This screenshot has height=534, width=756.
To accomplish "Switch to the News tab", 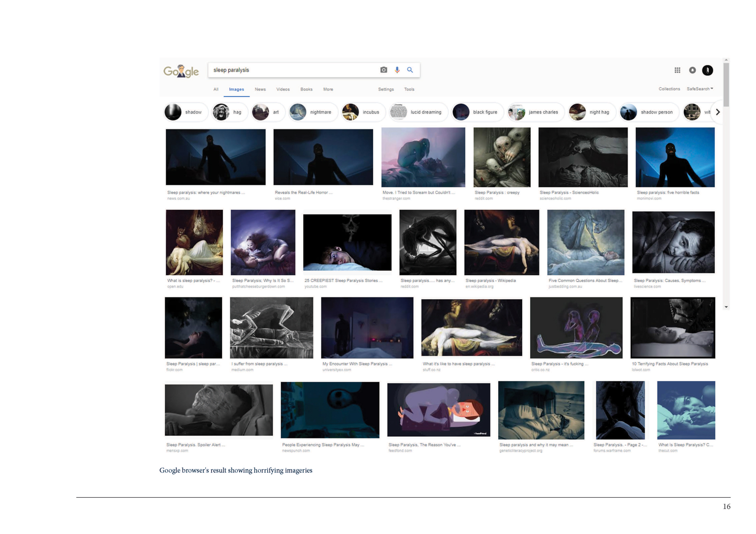I will pos(260,90).
